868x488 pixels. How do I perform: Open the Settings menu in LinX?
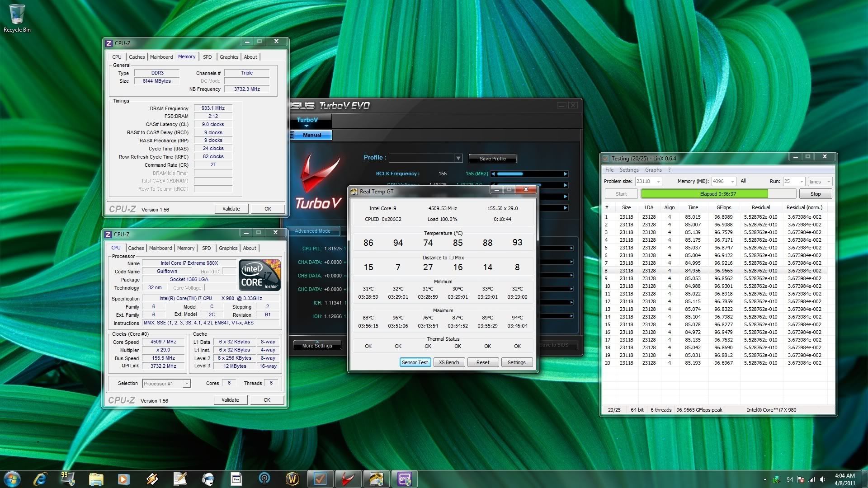click(629, 170)
